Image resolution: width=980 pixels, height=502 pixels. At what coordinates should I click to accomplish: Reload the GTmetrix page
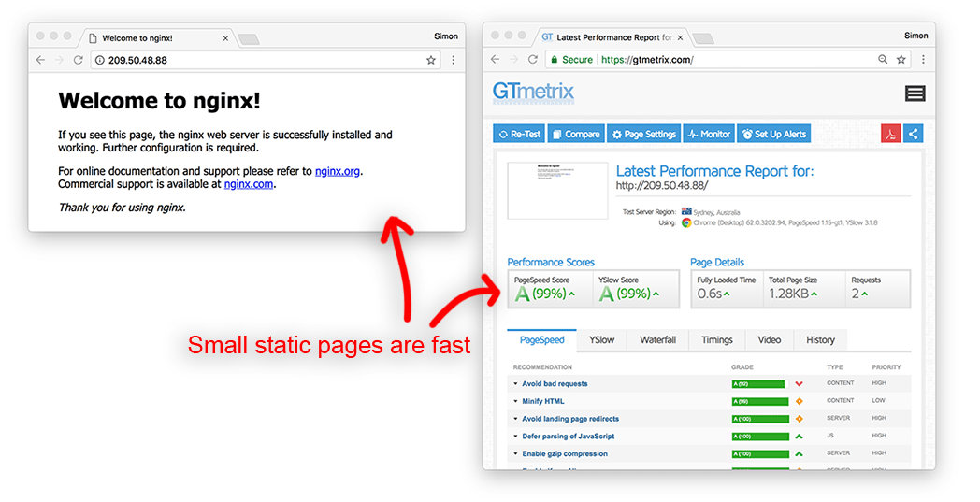(x=532, y=60)
